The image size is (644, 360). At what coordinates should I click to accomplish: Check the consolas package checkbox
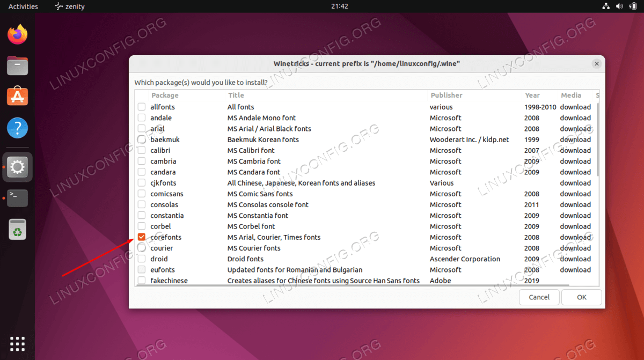click(x=142, y=204)
